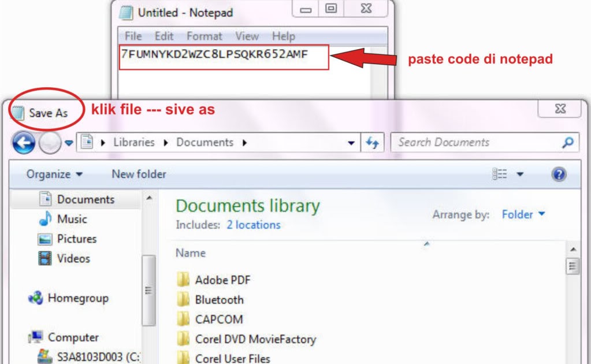This screenshot has height=364, width=591.
Task: Select Music in the navigation pane
Action: click(72, 219)
